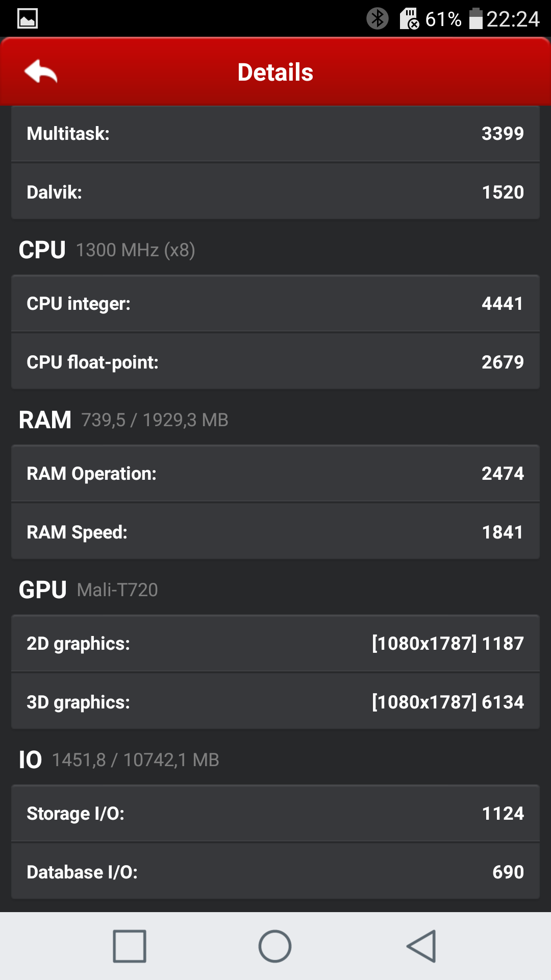
Task: Tap the picture notification icon
Action: click(x=28, y=19)
